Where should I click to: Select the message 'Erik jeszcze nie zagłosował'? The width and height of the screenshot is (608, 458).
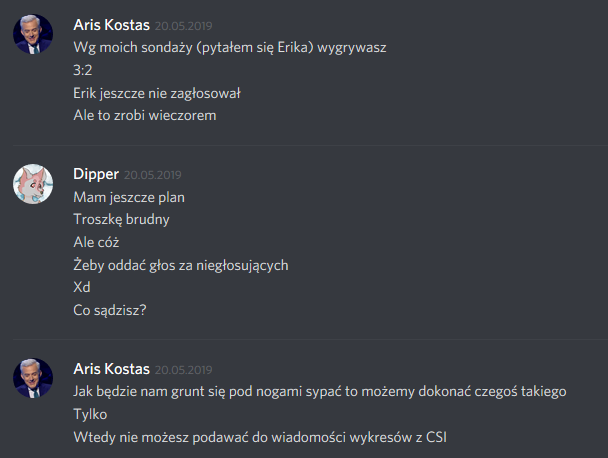tap(157, 93)
